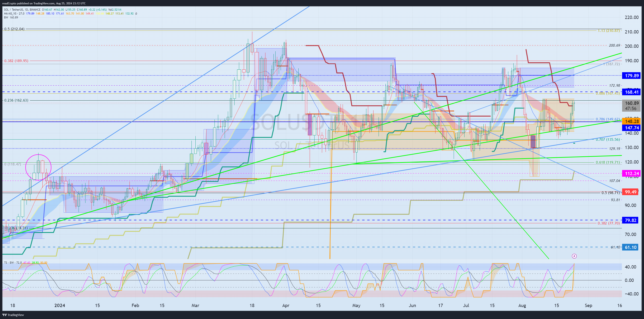The height and width of the screenshot is (319, 644).
Task: Click the blue 168.41 price label
Action: coord(632,92)
